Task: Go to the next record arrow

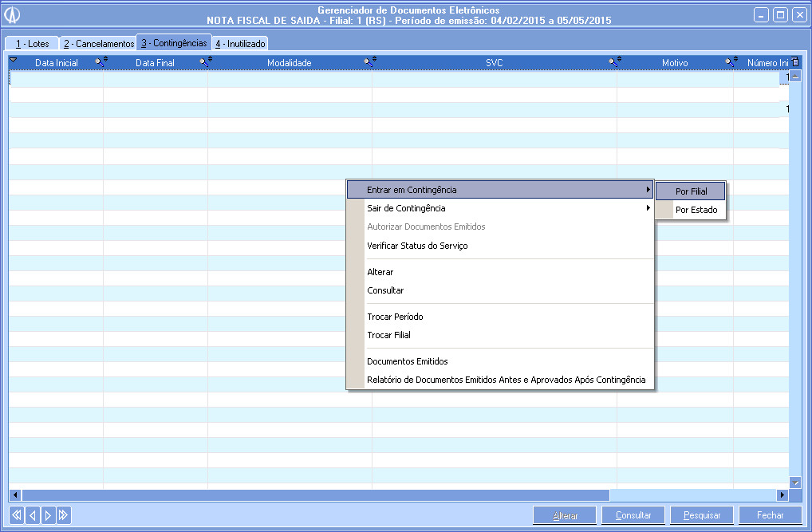Action: click(x=47, y=515)
